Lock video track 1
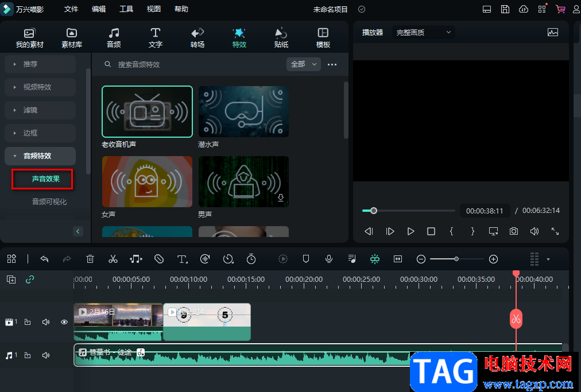This screenshot has width=581, height=392. tap(28, 322)
